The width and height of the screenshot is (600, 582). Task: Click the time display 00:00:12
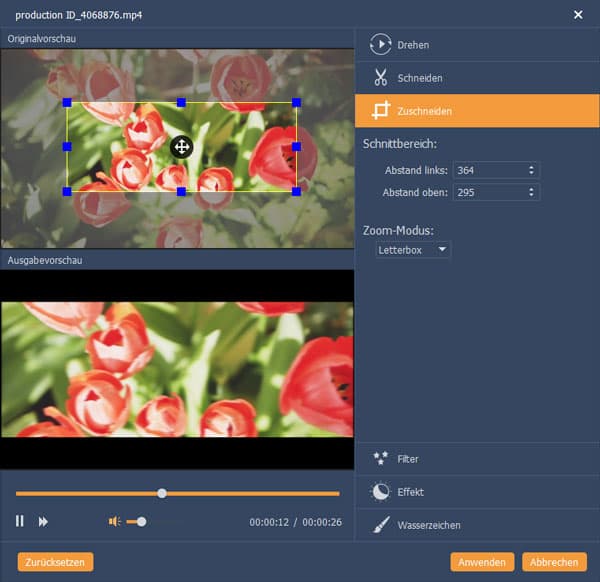coord(269,522)
